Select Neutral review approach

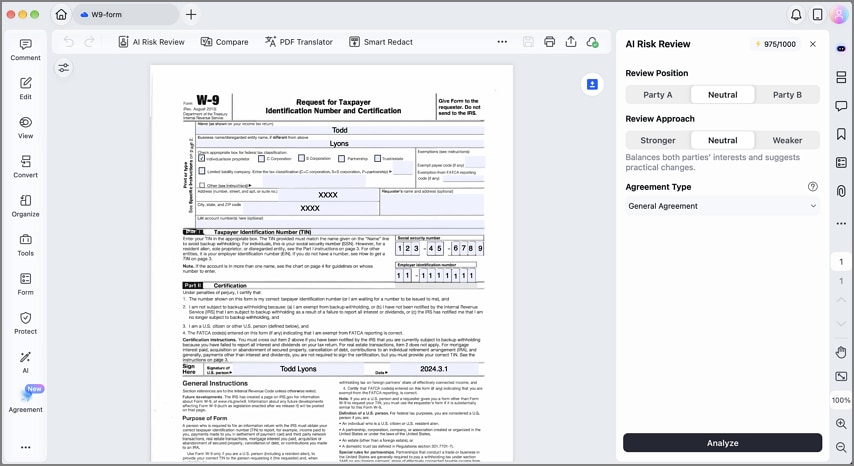pyautogui.click(x=723, y=140)
